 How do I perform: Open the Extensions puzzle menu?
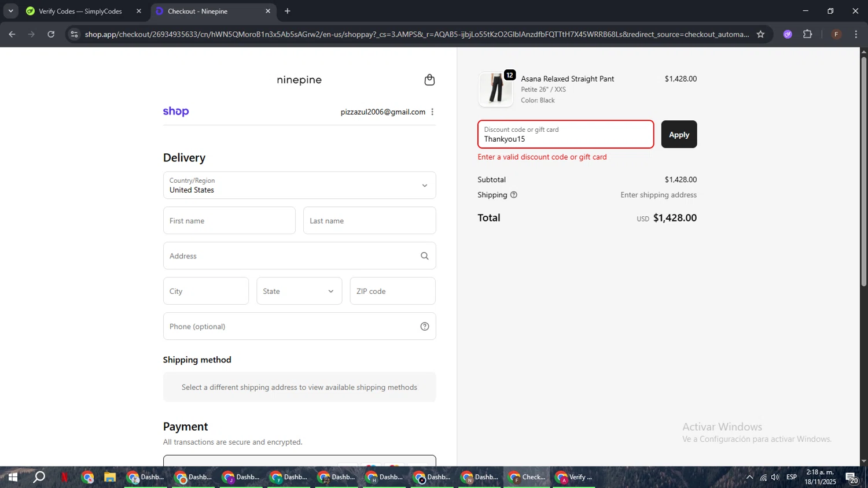(808, 34)
